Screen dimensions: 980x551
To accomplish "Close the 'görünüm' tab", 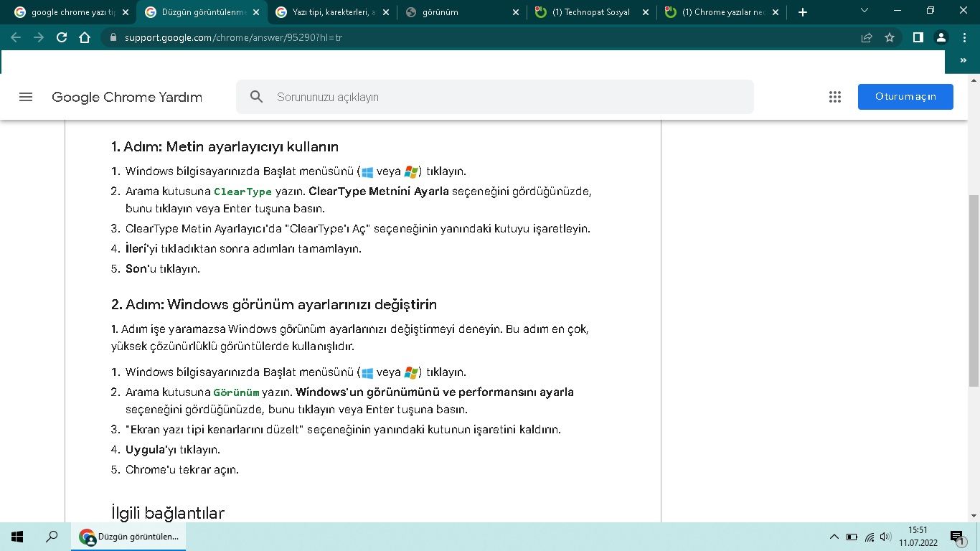I will (515, 12).
